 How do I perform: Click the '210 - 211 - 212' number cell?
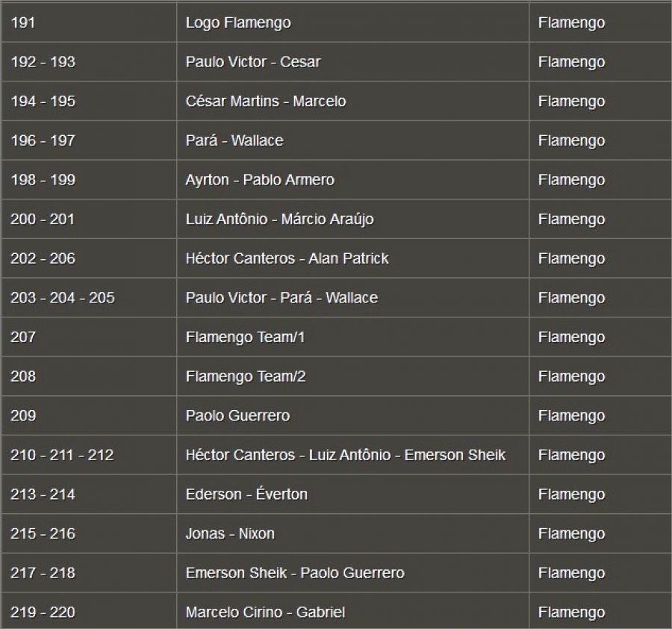[x=62, y=455]
